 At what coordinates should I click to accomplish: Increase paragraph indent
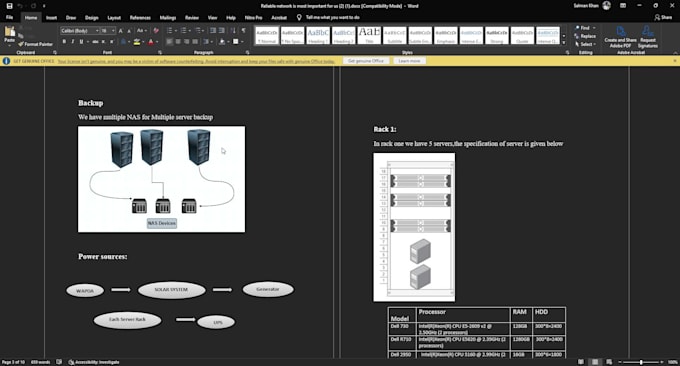coord(222,31)
